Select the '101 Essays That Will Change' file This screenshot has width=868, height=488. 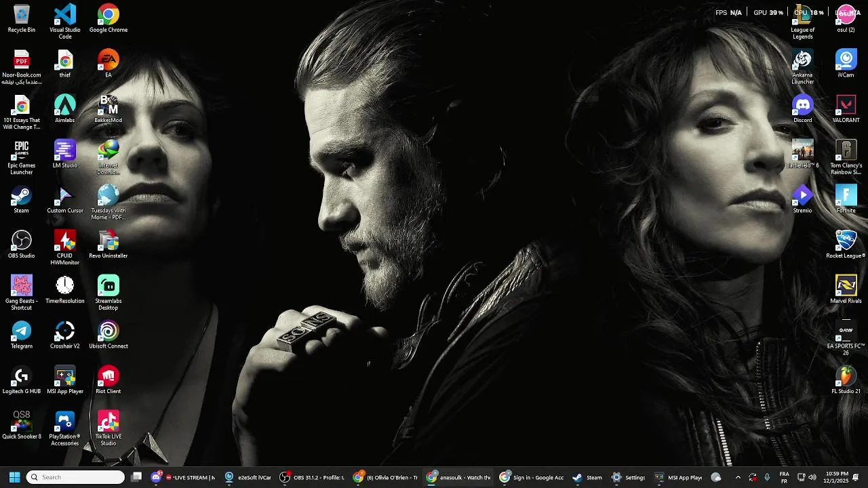tap(22, 112)
